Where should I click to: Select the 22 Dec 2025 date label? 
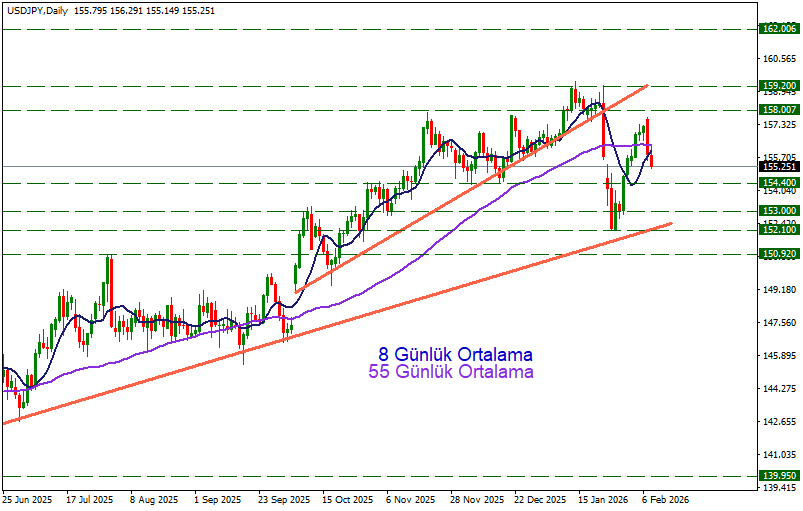pyautogui.click(x=539, y=498)
